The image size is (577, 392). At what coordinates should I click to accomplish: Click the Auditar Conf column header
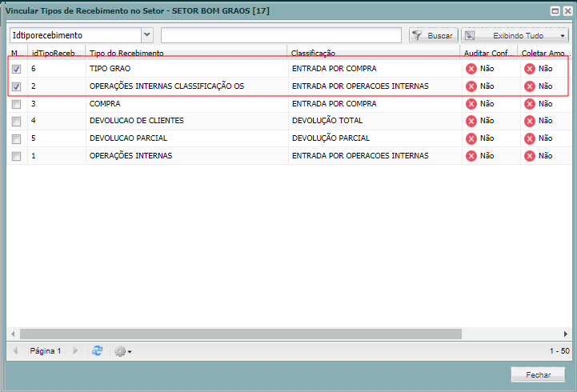tap(489, 53)
